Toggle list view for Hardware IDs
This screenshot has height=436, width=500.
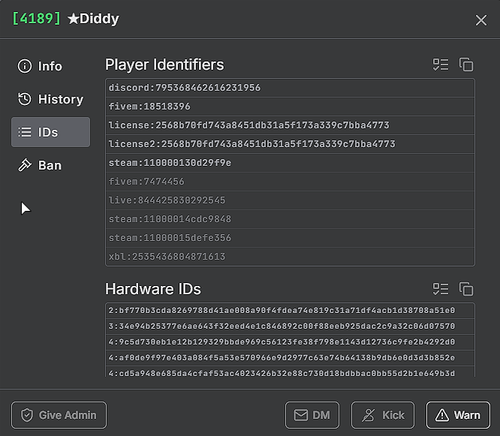[440, 289]
